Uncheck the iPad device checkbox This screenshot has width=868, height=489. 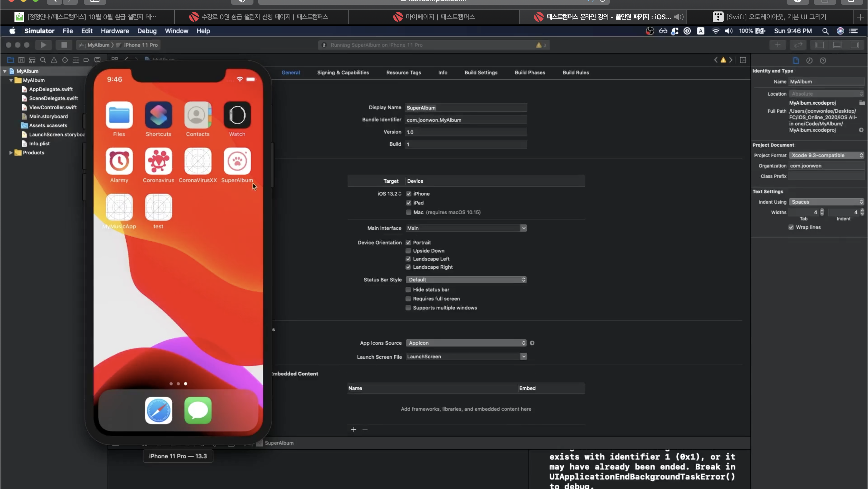point(408,203)
